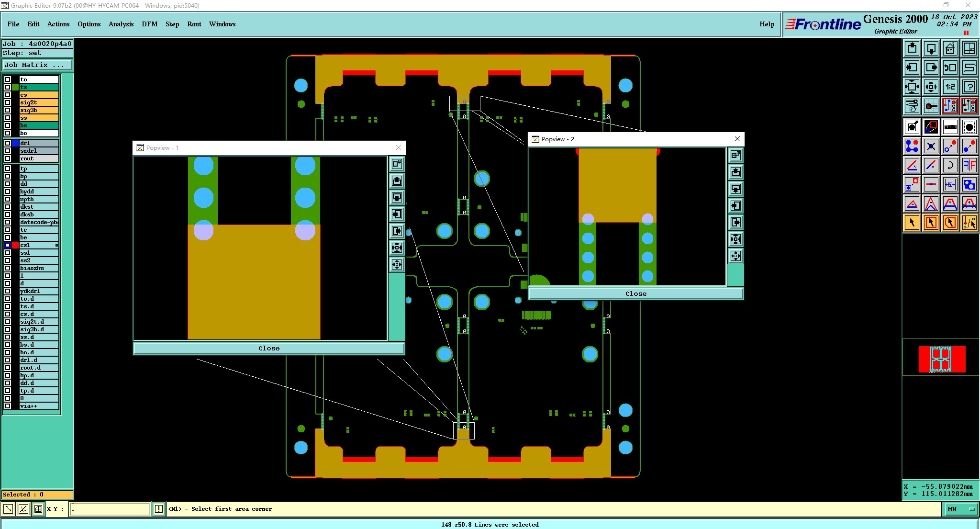
Task: Select the ruler measure tool
Action: [x=950, y=127]
